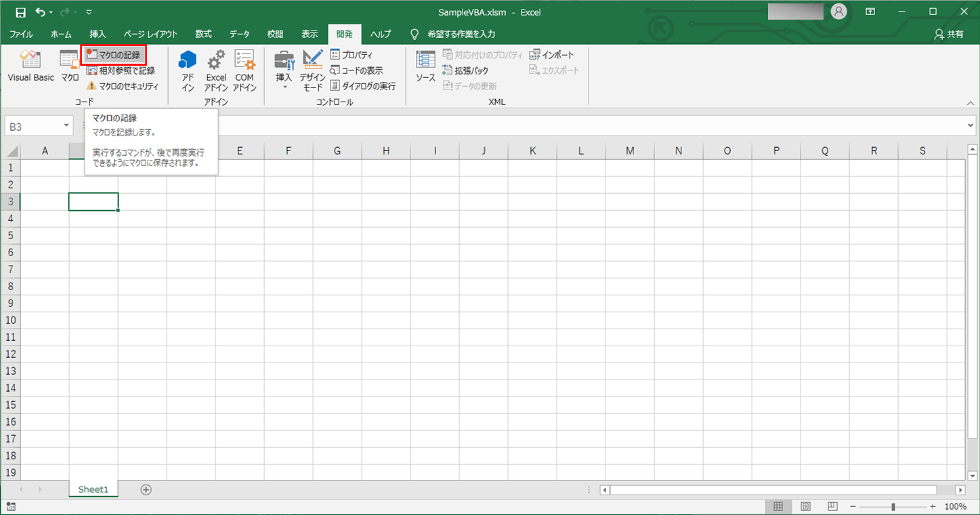Click the マクロ (Macros) icon

tap(70, 66)
